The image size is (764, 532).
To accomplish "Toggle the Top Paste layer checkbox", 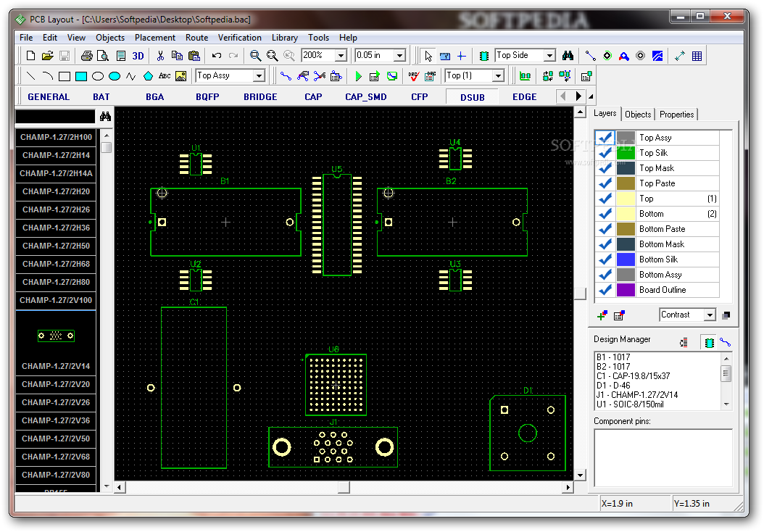I will 605,183.
